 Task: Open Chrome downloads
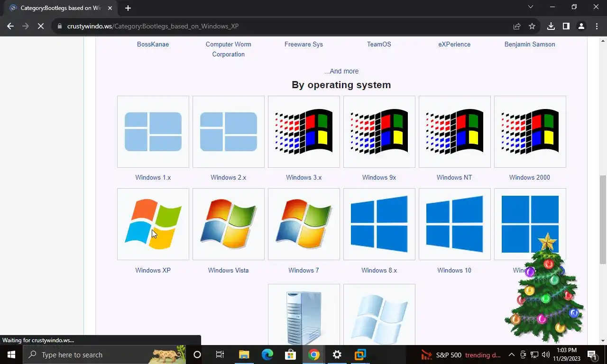coord(551,26)
